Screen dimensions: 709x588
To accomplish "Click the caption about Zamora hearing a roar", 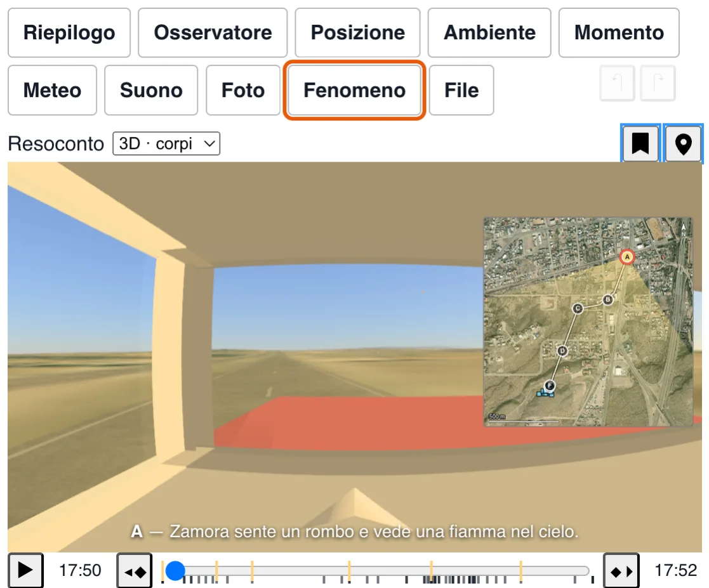I will pos(355,532).
